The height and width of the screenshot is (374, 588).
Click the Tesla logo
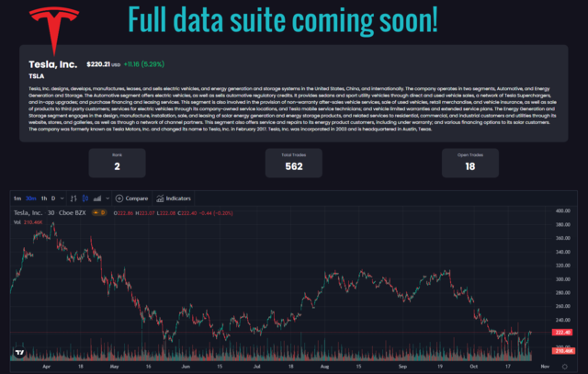(x=54, y=30)
